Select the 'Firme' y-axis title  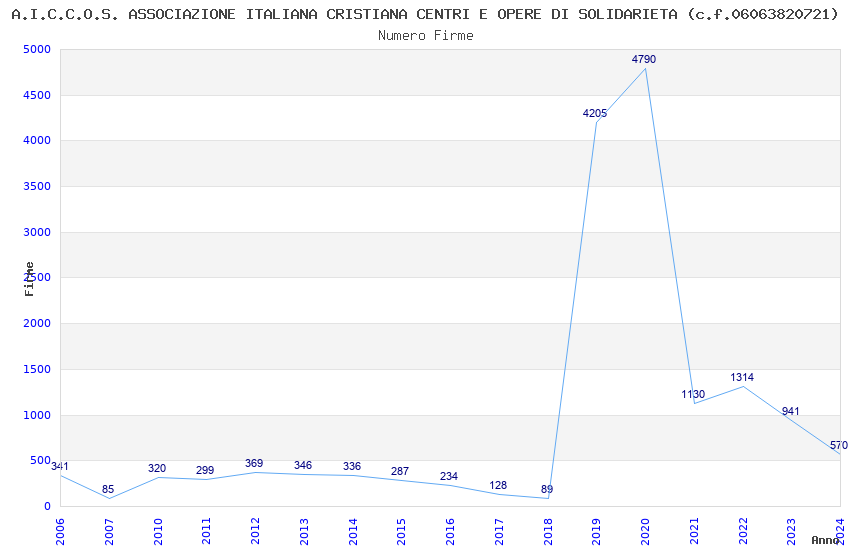click(x=29, y=279)
